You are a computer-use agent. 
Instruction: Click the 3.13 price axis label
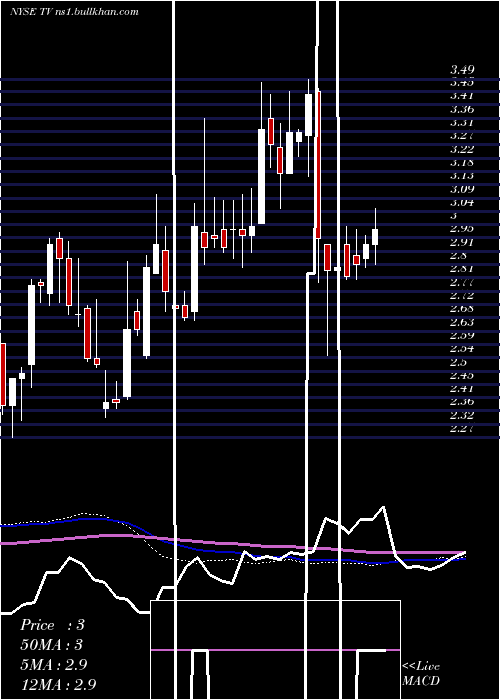[x=462, y=176]
